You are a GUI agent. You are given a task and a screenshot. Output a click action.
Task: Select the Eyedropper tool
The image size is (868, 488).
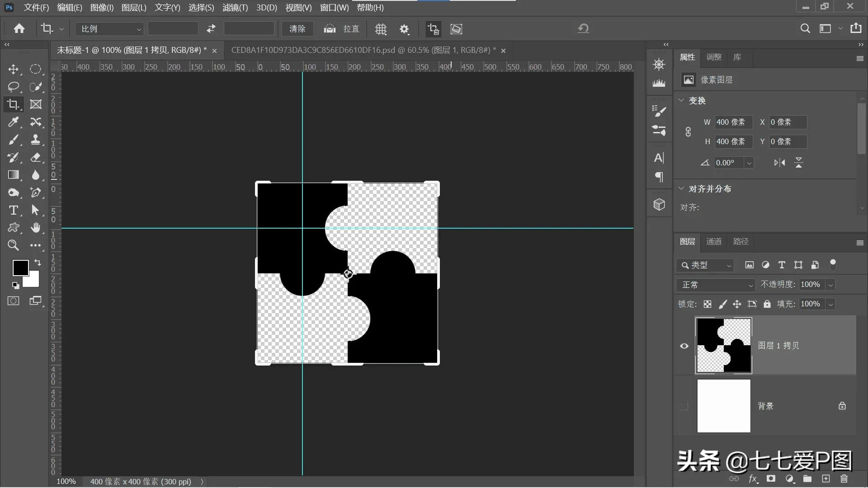(13, 122)
